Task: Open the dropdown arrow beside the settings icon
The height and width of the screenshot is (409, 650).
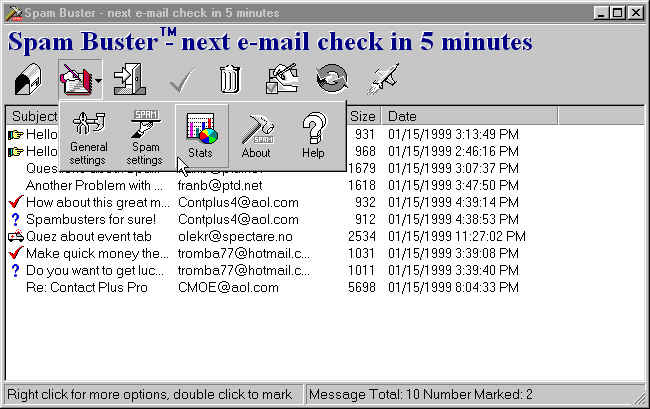Action: coord(98,80)
